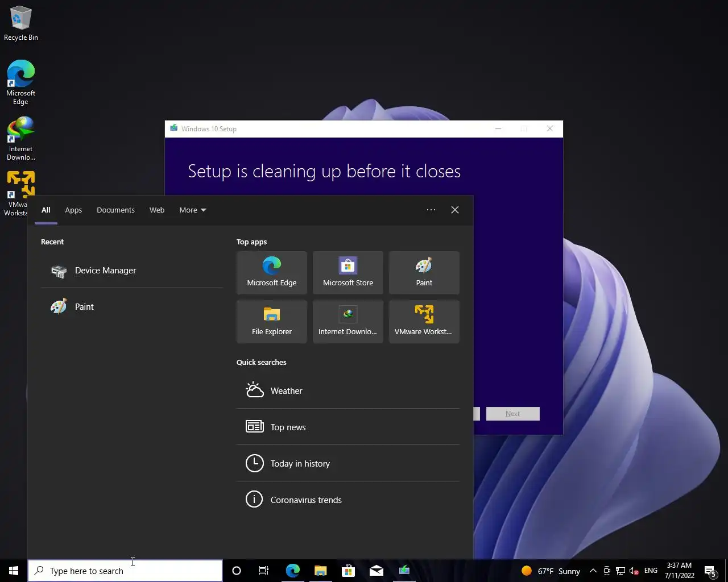Select the All search tab
Screen dimensions: 728x582
(x=46, y=210)
